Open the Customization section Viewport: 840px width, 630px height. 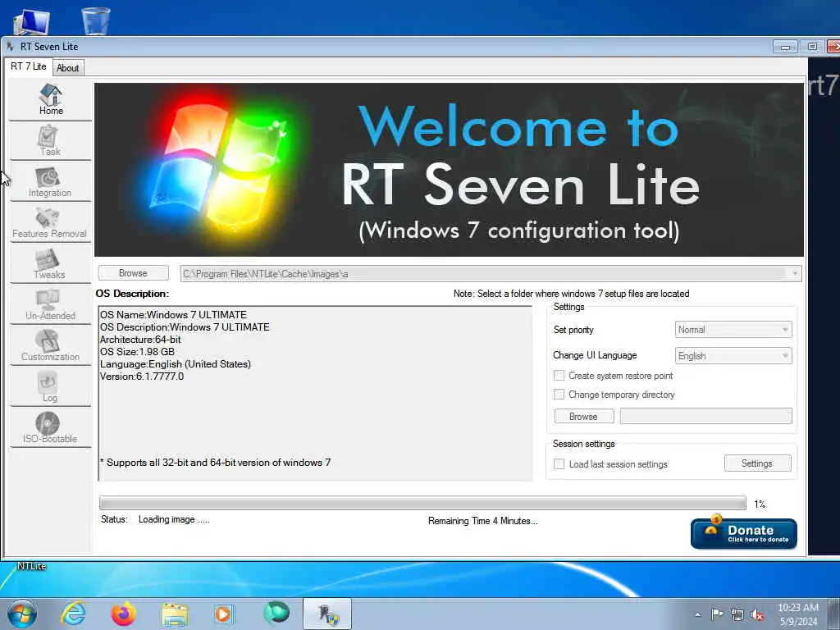tap(50, 347)
